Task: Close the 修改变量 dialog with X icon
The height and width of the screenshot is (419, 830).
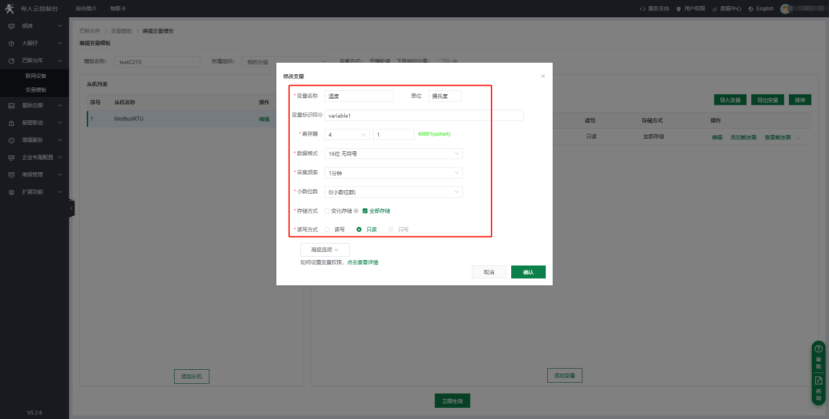Action: (x=543, y=76)
